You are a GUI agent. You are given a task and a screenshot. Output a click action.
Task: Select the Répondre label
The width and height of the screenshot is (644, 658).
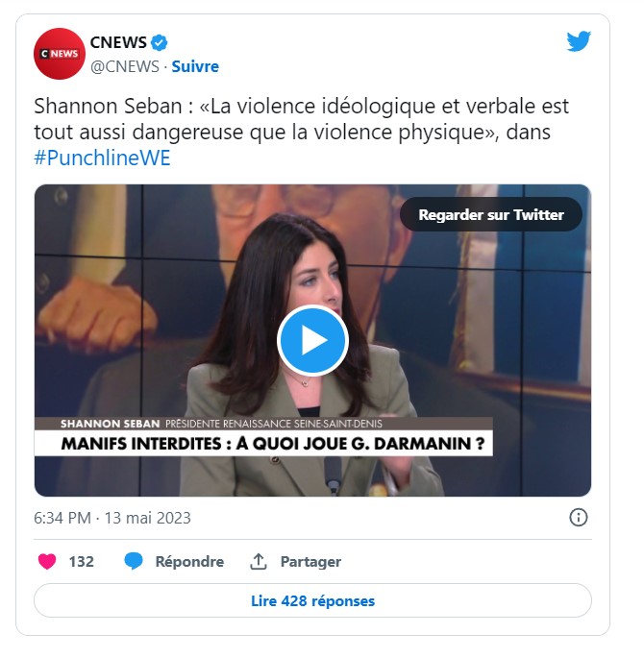[189, 562]
